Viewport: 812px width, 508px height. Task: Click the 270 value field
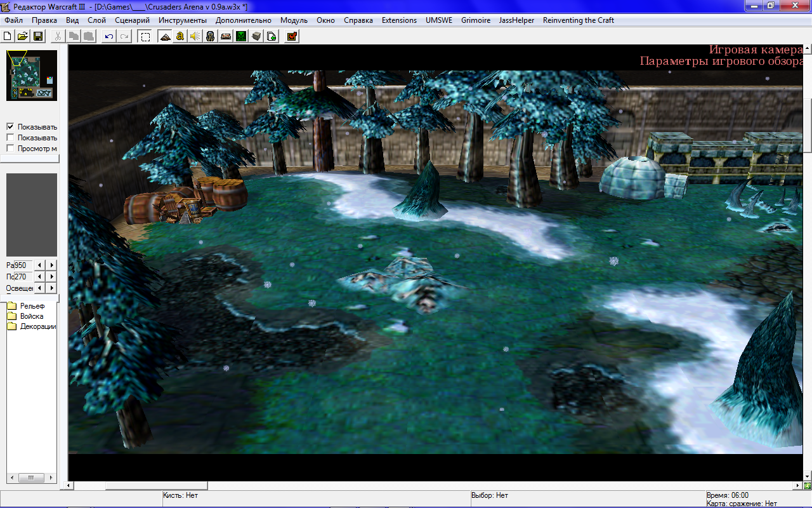pyautogui.click(x=23, y=276)
